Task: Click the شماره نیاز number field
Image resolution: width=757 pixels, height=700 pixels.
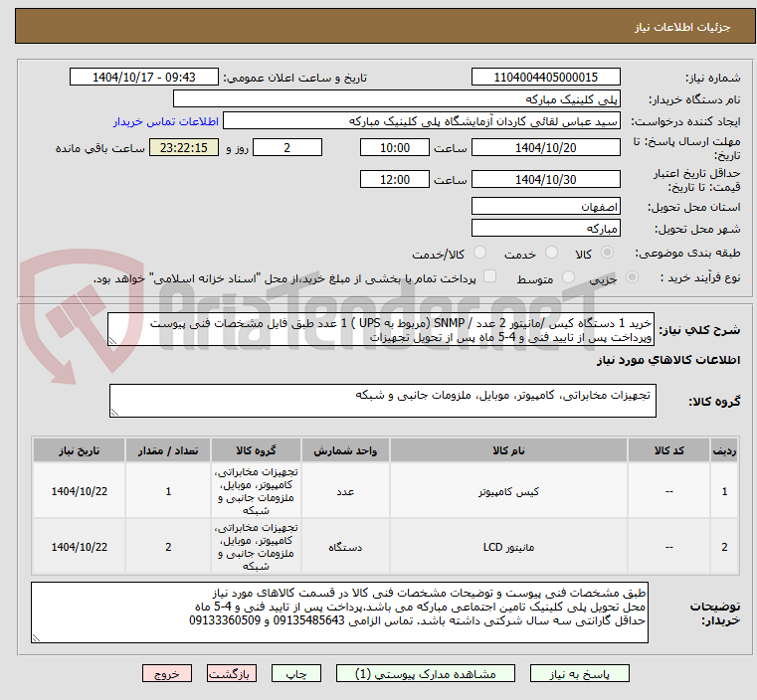Action: (545, 77)
